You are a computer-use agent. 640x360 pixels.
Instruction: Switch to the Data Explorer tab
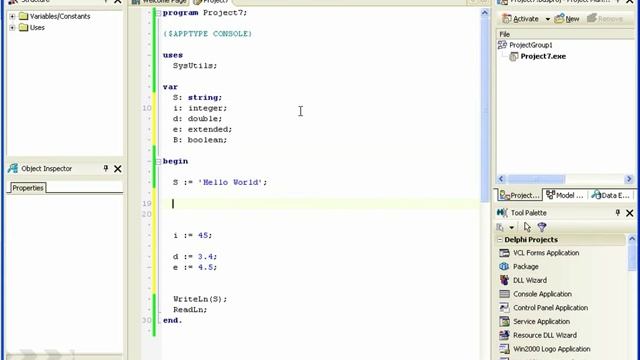611,195
